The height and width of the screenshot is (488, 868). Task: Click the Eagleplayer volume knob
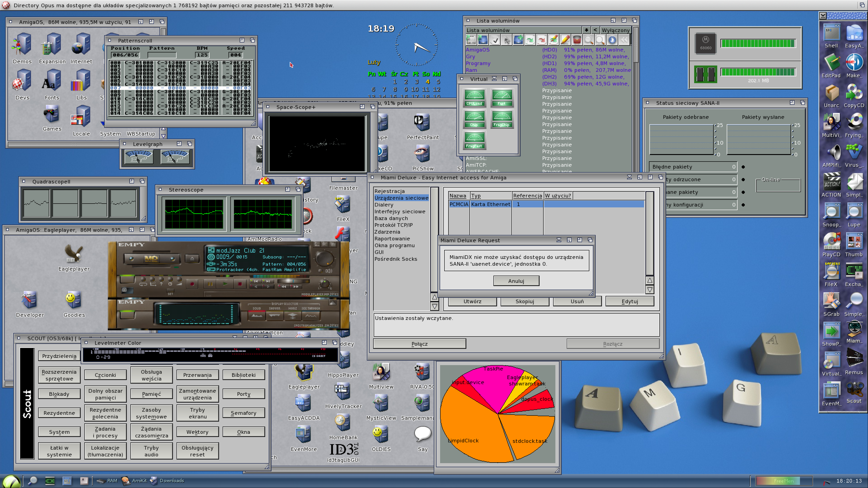[325, 259]
